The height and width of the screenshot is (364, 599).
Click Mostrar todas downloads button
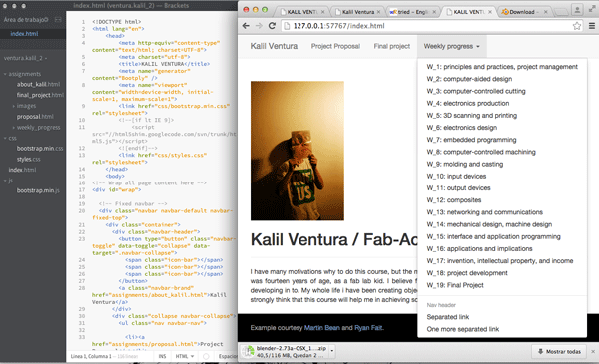[x=560, y=351]
